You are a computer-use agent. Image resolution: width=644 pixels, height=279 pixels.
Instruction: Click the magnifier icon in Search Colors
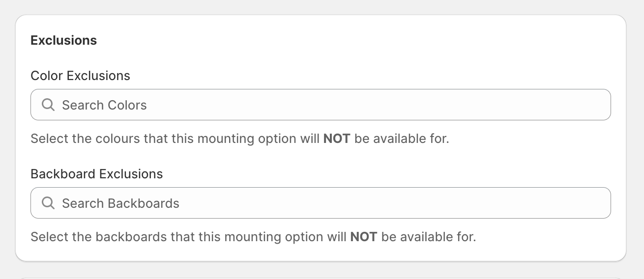pyautogui.click(x=48, y=105)
